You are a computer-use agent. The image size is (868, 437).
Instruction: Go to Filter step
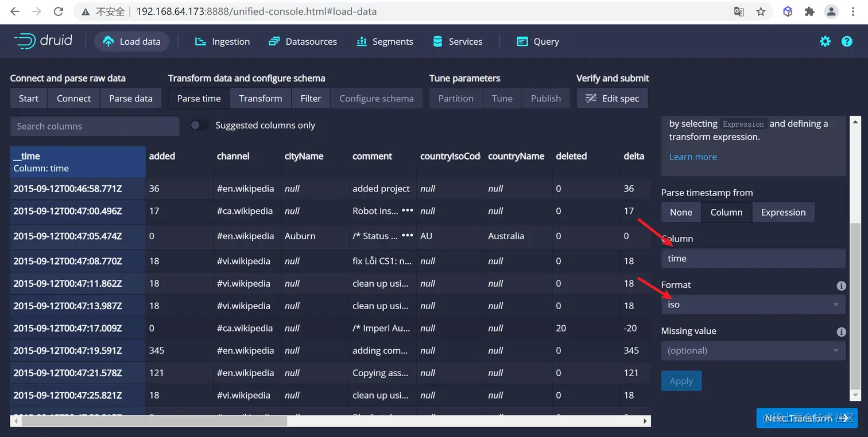click(311, 98)
